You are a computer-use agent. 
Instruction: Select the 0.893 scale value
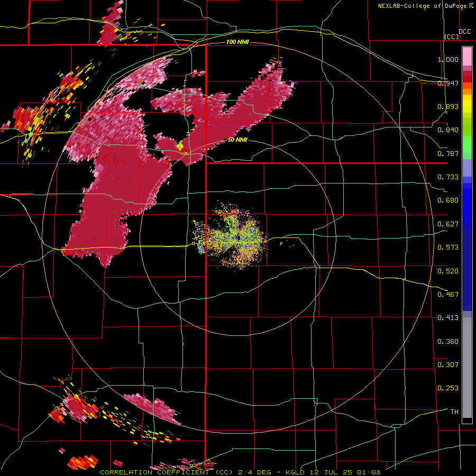pos(448,106)
